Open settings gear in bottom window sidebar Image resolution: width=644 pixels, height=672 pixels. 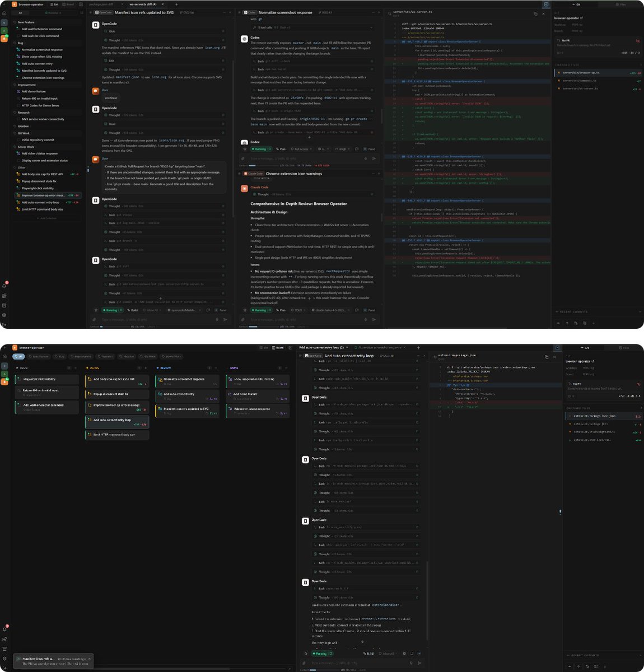pos(4,659)
